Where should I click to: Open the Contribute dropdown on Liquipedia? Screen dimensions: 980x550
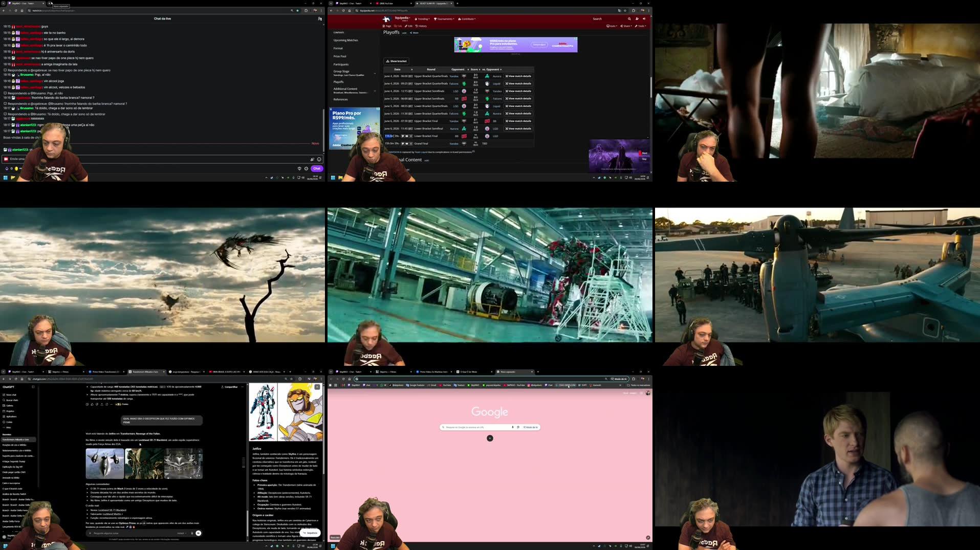(467, 19)
